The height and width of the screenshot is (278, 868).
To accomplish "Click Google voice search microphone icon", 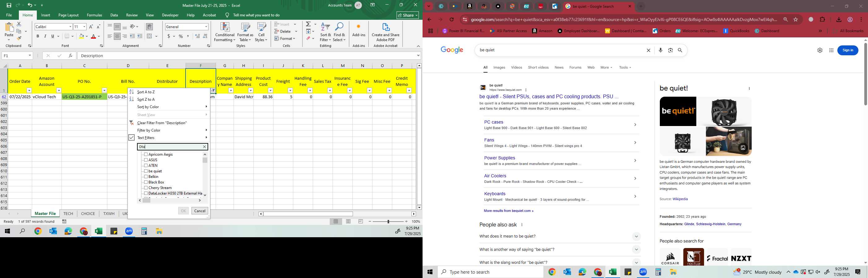I will click(x=660, y=50).
